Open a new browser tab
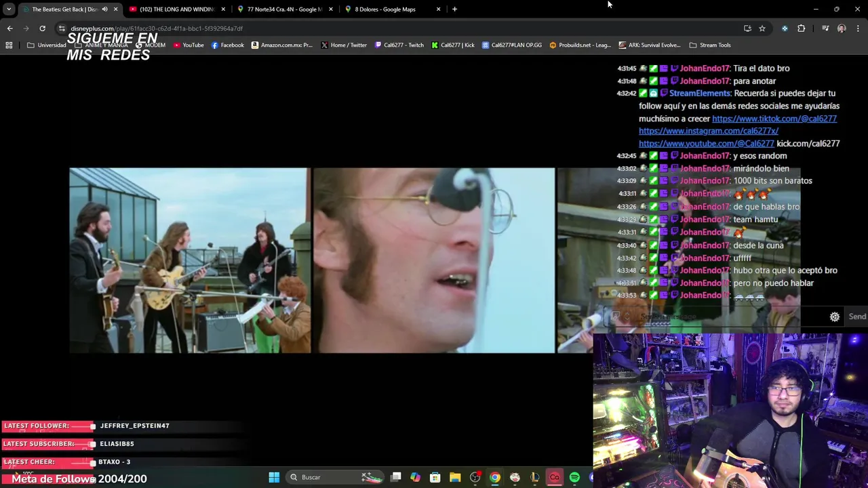This screenshot has height=488, width=868. tap(454, 9)
